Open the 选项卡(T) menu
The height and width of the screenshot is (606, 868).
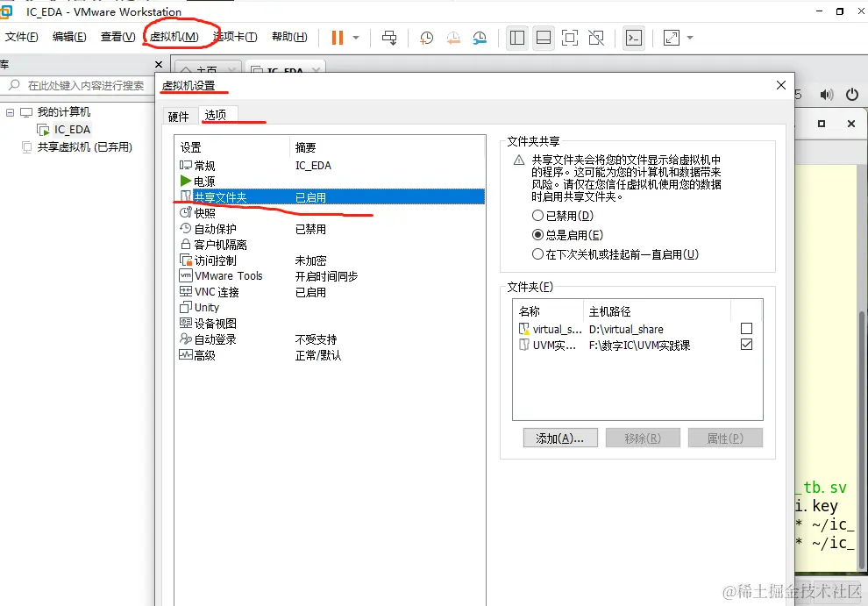pyautogui.click(x=235, y=37)
